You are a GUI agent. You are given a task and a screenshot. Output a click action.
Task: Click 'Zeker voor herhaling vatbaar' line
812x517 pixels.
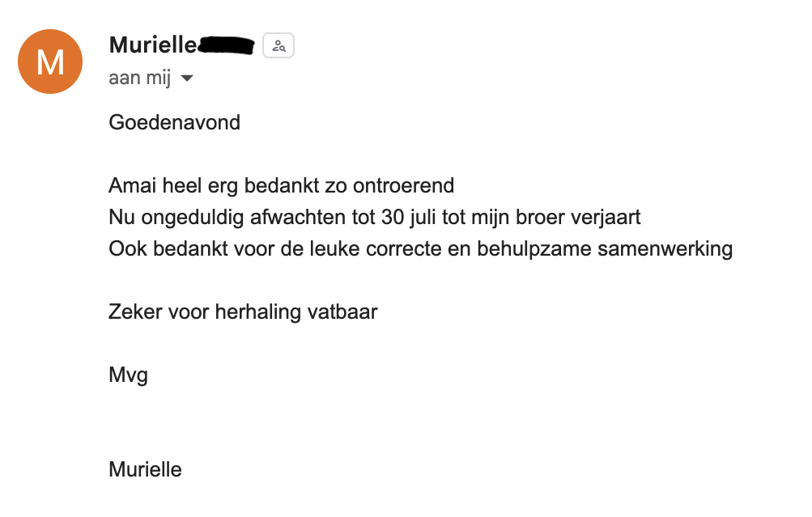click(x=243, y=311)
